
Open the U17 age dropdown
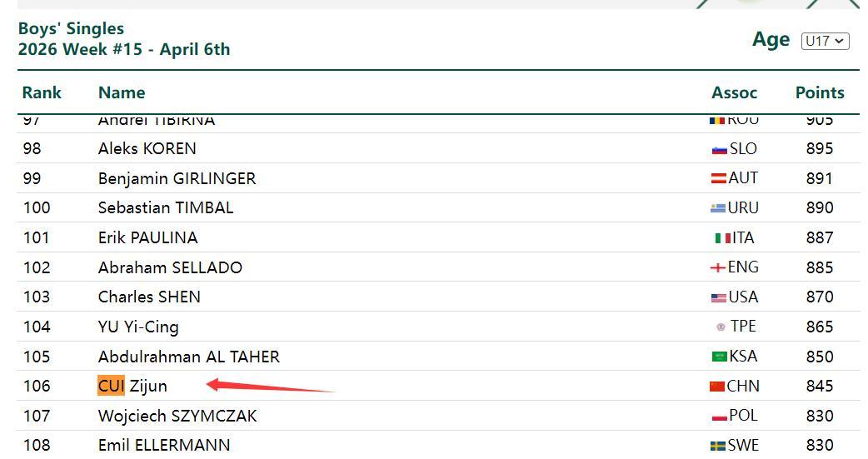pos(825,41)
